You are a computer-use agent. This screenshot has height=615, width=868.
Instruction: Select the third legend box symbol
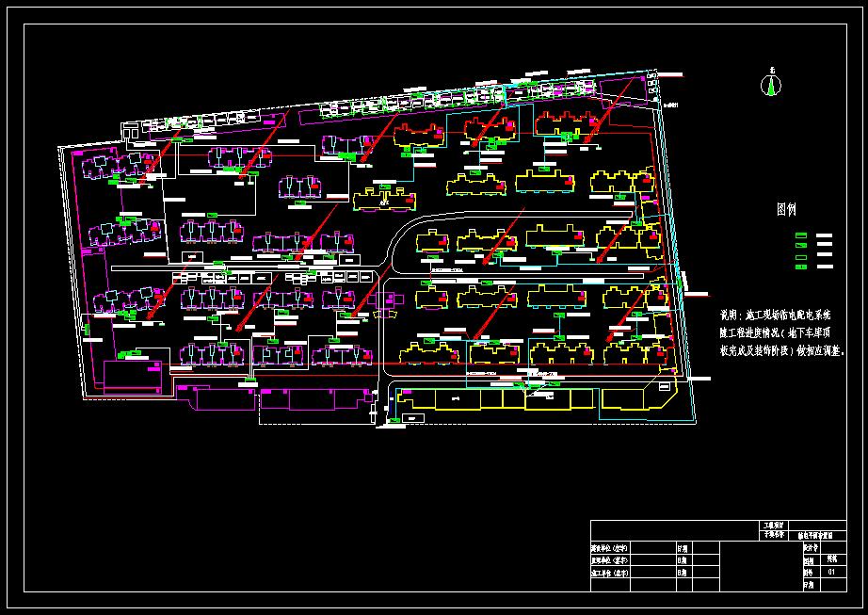801,256
